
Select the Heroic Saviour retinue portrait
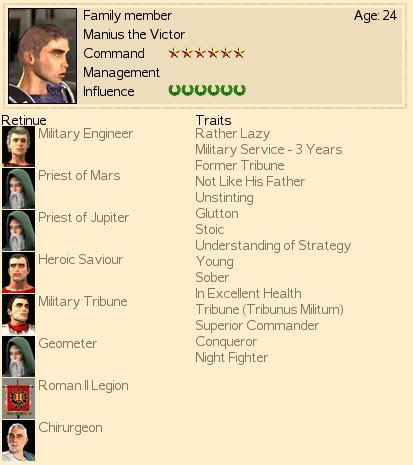click(x=18, y=272)
